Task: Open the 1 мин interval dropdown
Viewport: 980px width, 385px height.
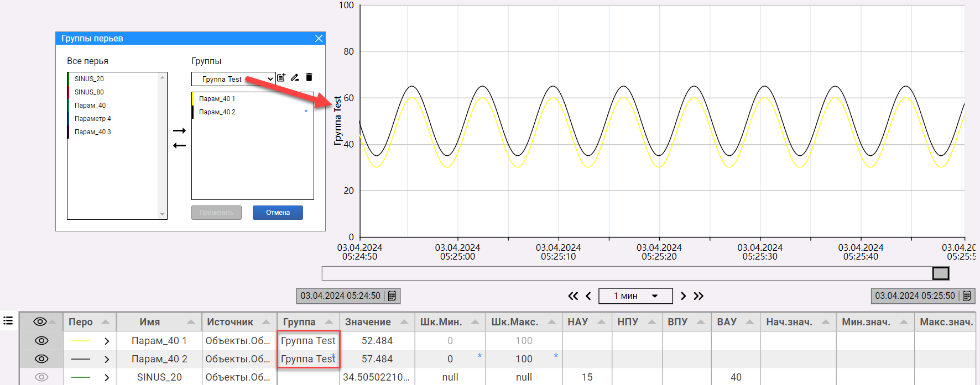Action: [x=635, y=296]
